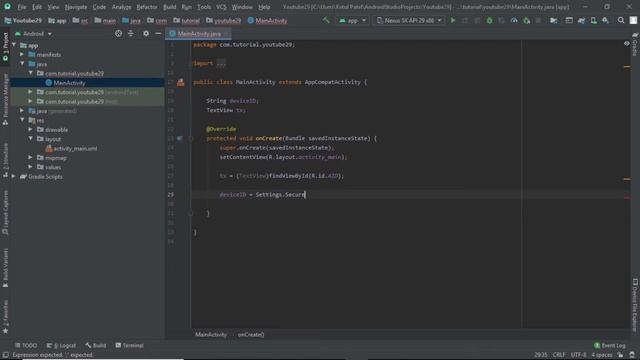Viewport: 640px width, 360px height.
Task: Click the Sync Project with Gradle elephant icon
Action: (x=581, y=20)
